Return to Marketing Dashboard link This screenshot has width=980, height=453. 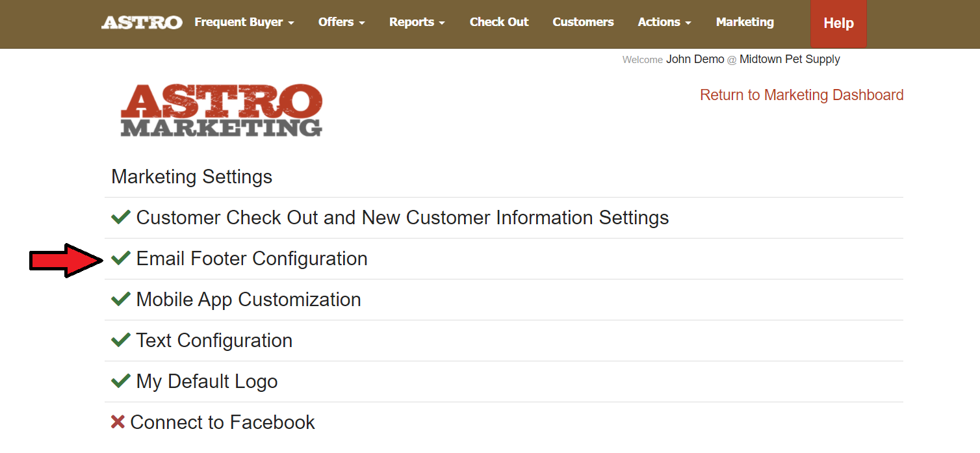coord(801,95)
